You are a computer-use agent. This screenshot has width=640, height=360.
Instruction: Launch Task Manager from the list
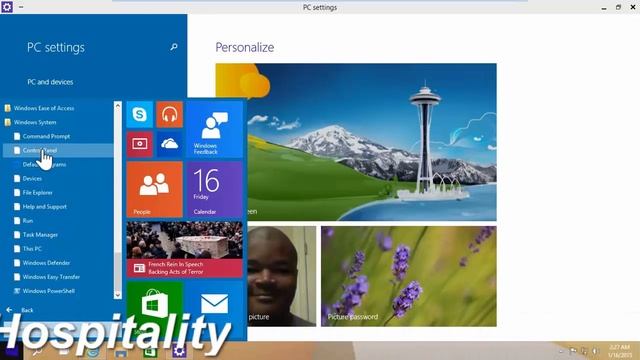[x=40, y=235]
